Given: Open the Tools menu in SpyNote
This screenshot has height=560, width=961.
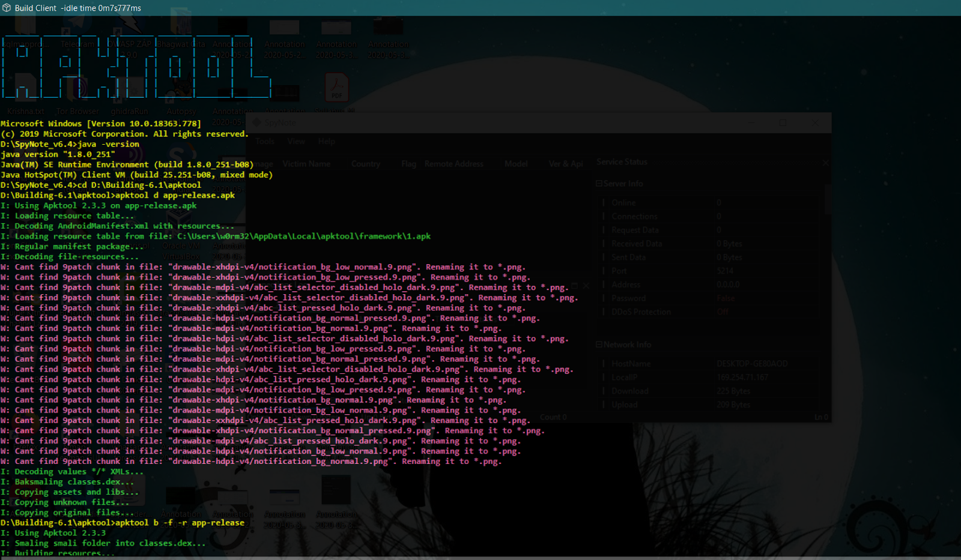Looking at the screenshot, I should [x=265, y=141].
